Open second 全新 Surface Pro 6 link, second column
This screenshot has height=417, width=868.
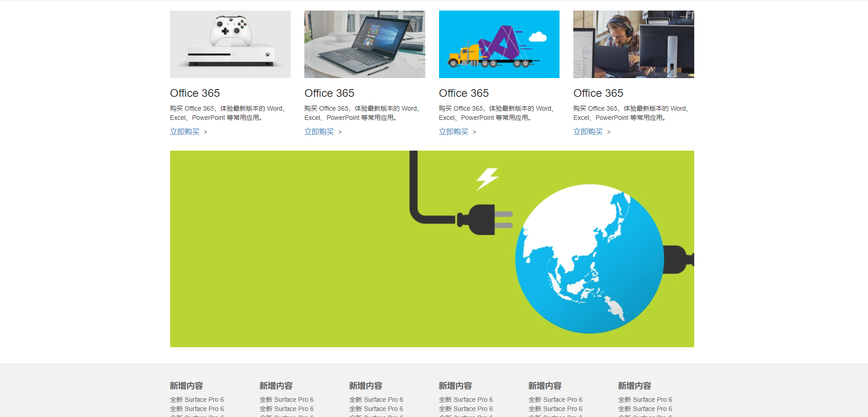tap(286, 409)
